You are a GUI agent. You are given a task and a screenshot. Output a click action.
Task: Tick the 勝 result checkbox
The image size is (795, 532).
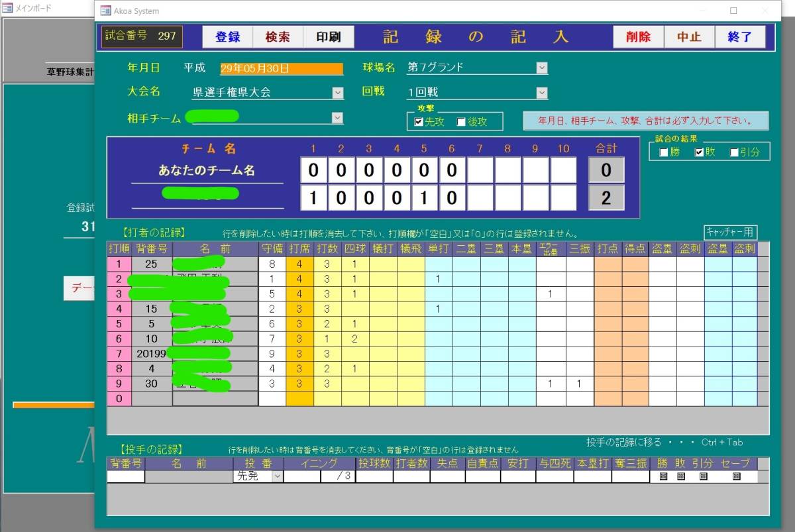tap(664, 152)
